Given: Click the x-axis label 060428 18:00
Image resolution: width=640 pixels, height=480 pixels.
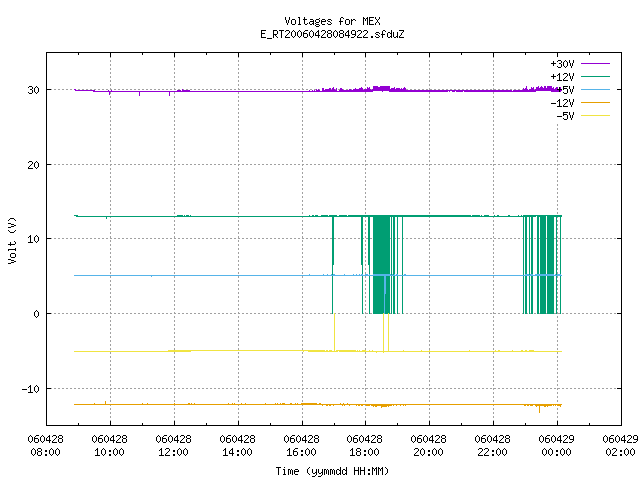Looking at the screenshot, I should 364,446.
